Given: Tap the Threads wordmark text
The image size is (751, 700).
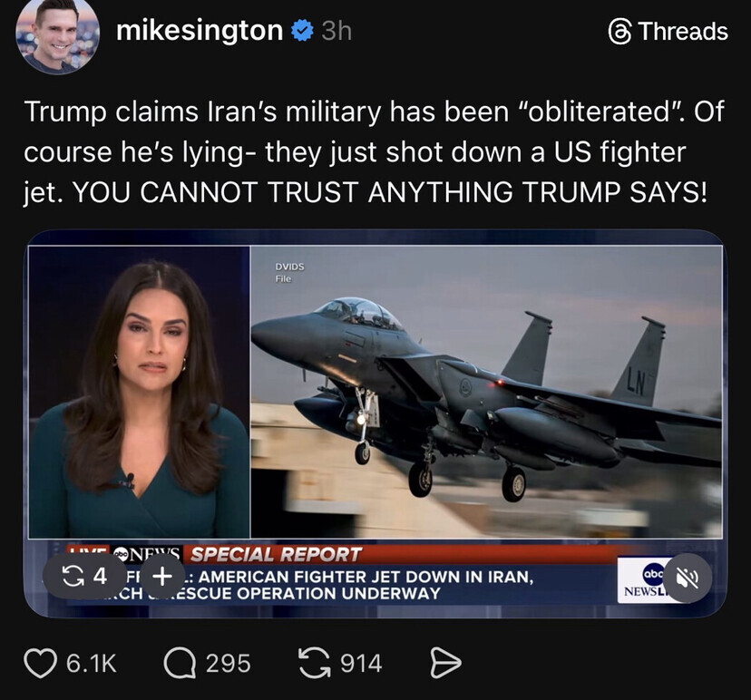Looking at the screenshot, I should pos(683,32).
